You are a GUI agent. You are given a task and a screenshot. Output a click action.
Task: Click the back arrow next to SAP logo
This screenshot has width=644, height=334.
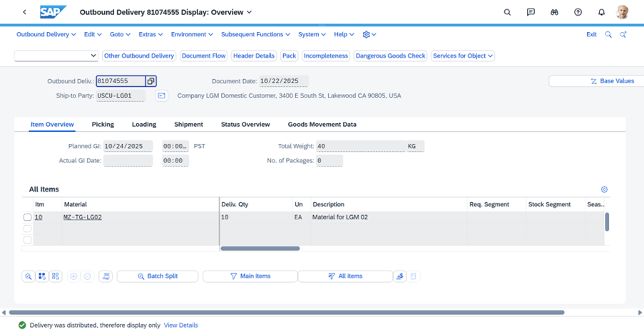click(25, 12)
